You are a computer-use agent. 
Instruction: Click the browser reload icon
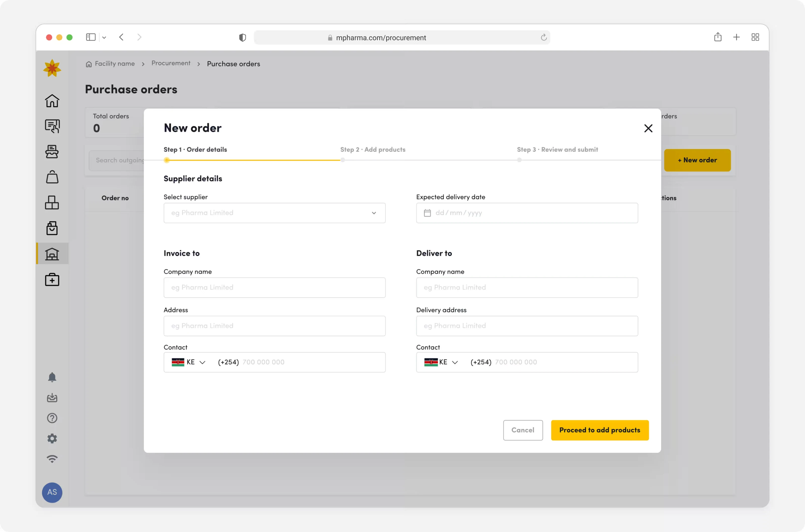point(543,37)
